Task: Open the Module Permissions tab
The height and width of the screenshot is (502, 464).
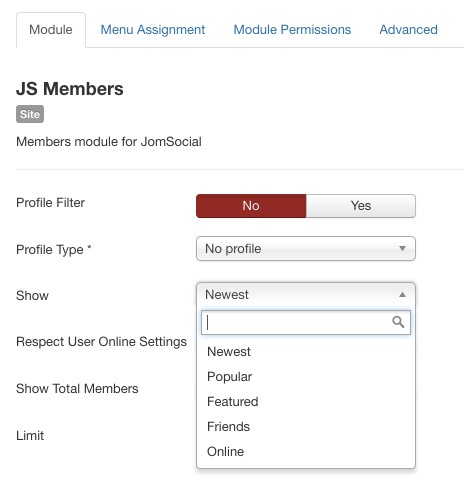Action: (x=292, y=30)
